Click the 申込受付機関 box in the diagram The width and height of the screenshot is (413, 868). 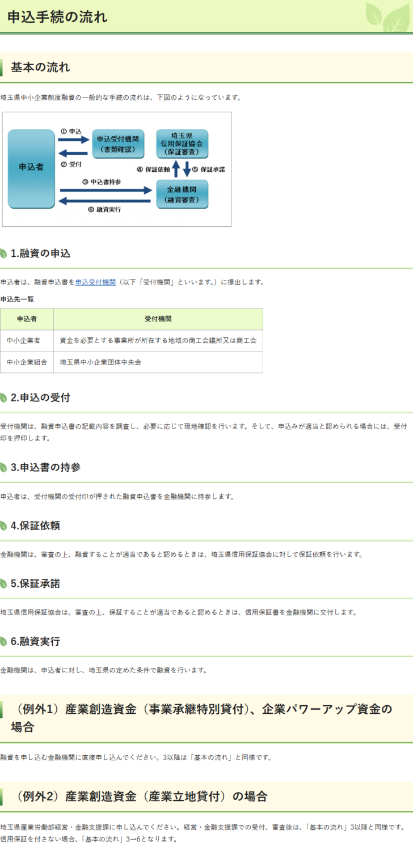117,143
